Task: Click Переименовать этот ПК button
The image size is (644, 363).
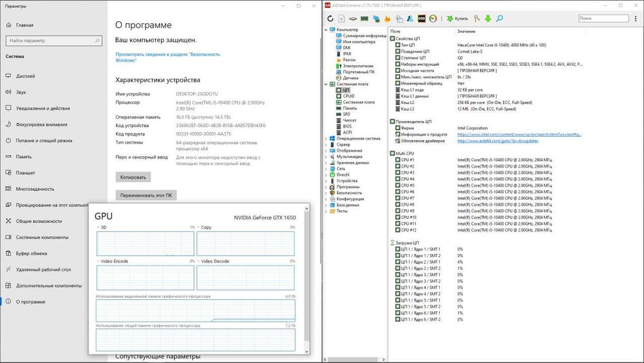Action: coord(146,195)
